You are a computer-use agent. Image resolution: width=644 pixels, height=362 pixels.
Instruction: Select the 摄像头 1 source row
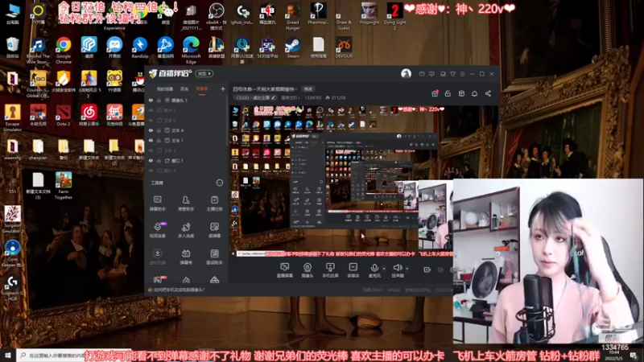186,100
